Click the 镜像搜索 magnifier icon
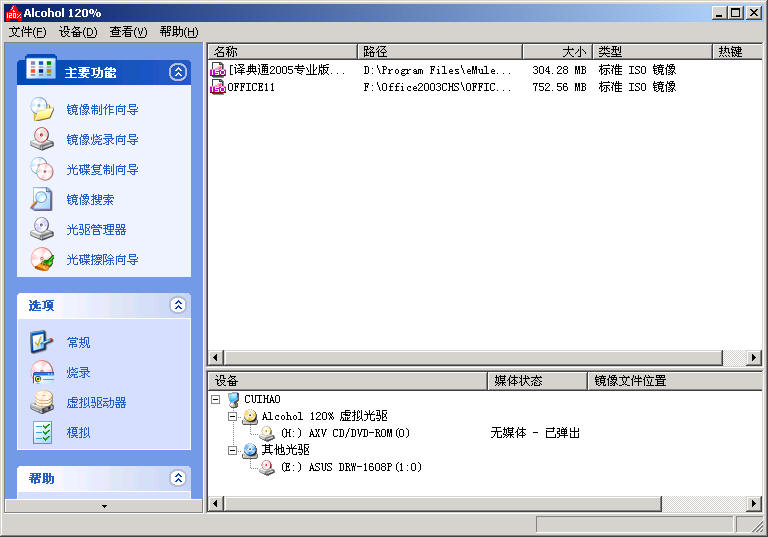This screenshot has height=537, width=768. point(42,199)
